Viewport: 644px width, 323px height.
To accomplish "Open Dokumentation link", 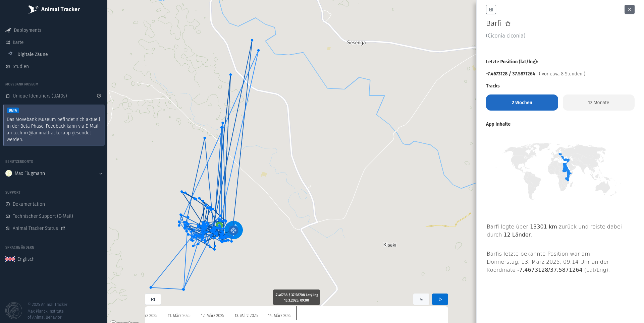I will (x=29, y=204).
